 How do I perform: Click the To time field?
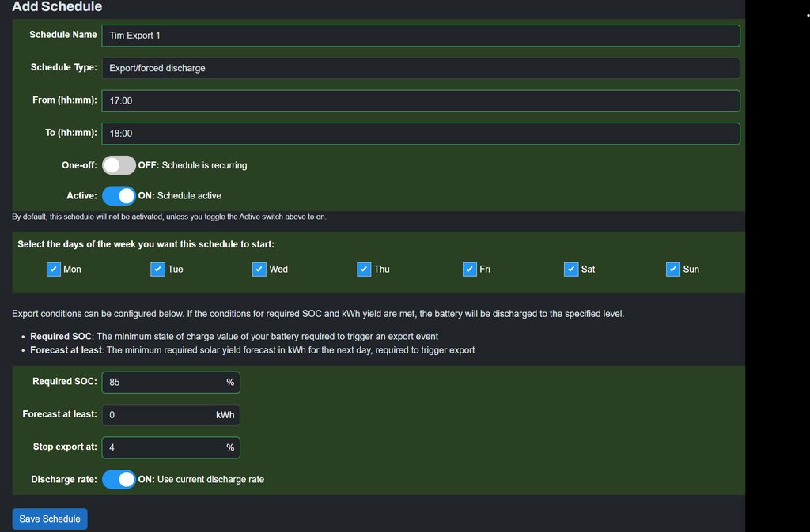pos(420,134)
